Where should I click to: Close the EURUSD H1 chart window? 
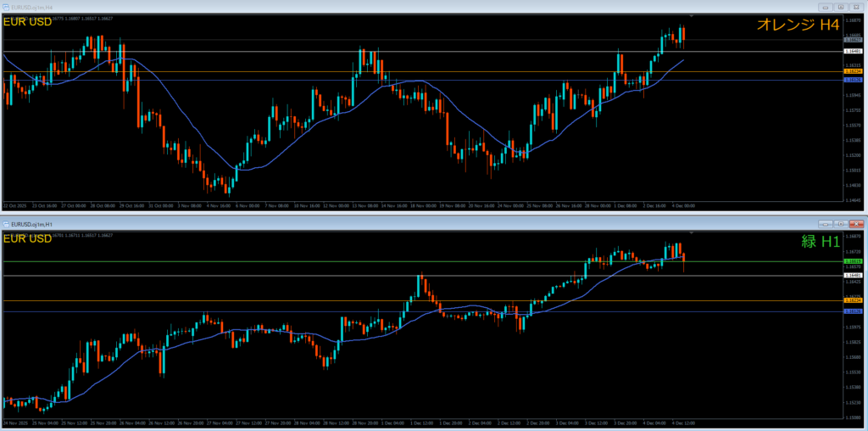pyautogui.click(x=855, y=223)
